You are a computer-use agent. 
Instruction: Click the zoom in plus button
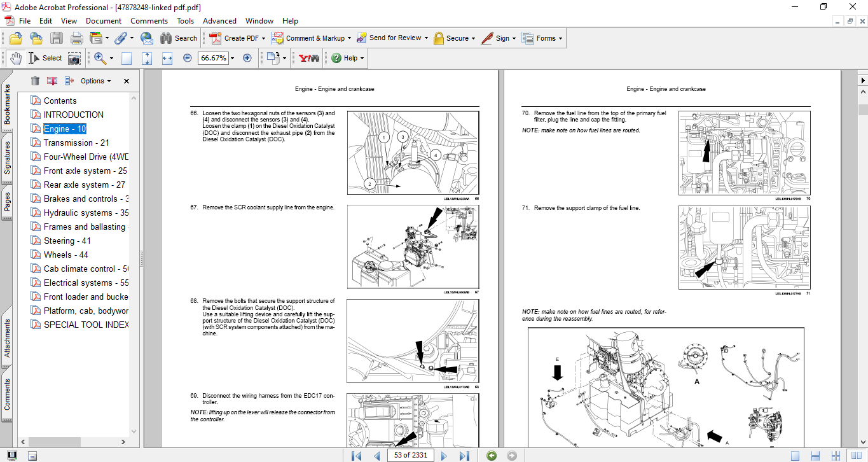click(x=247, y=58)
